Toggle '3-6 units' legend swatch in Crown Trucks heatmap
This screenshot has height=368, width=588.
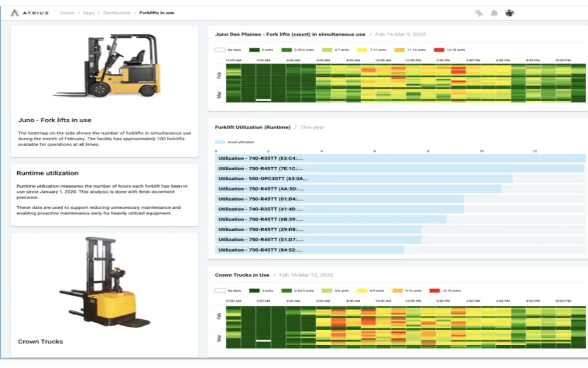coord(327,291)
